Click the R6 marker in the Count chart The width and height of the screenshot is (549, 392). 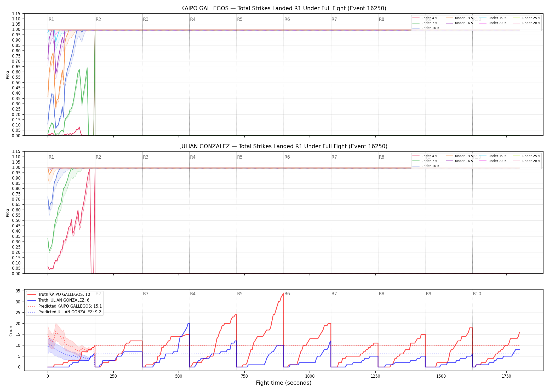[287, 294]
